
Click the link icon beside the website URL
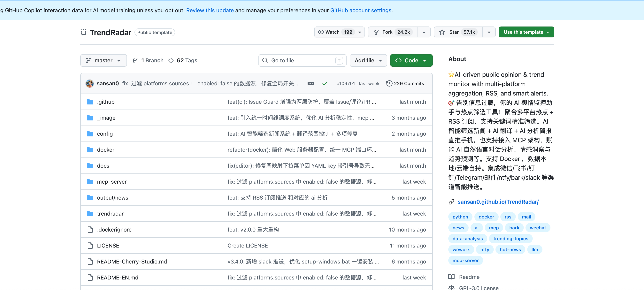(x=451, y=202)
